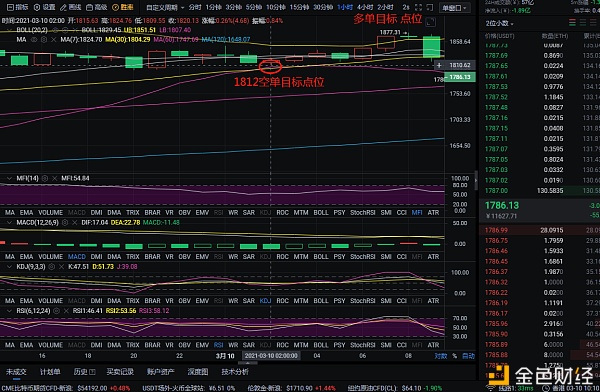Open the 设置 settings tool
The height and width of the screenshot is (392, 600).
pyautogui.click(x=44, y=7)
